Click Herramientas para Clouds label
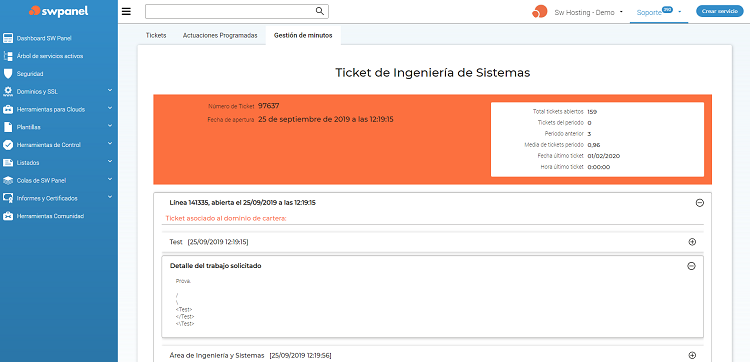This screenshot has width=750, height=362. coord(50,110)
